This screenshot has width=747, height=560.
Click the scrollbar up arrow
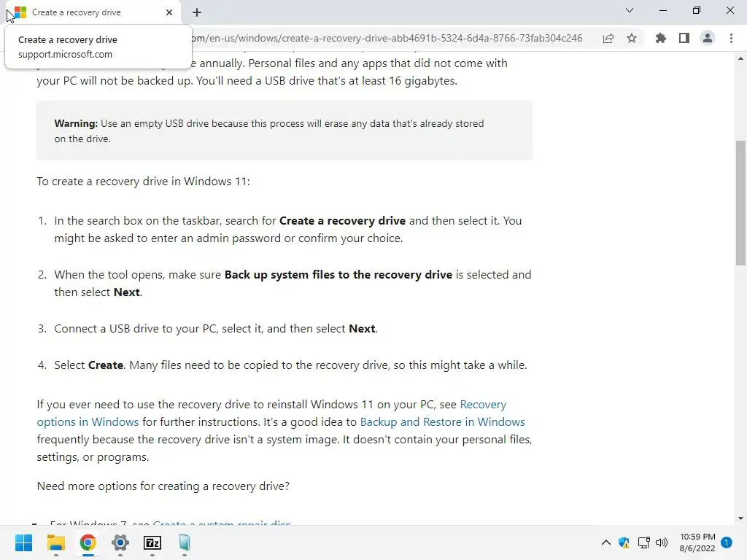741,58
